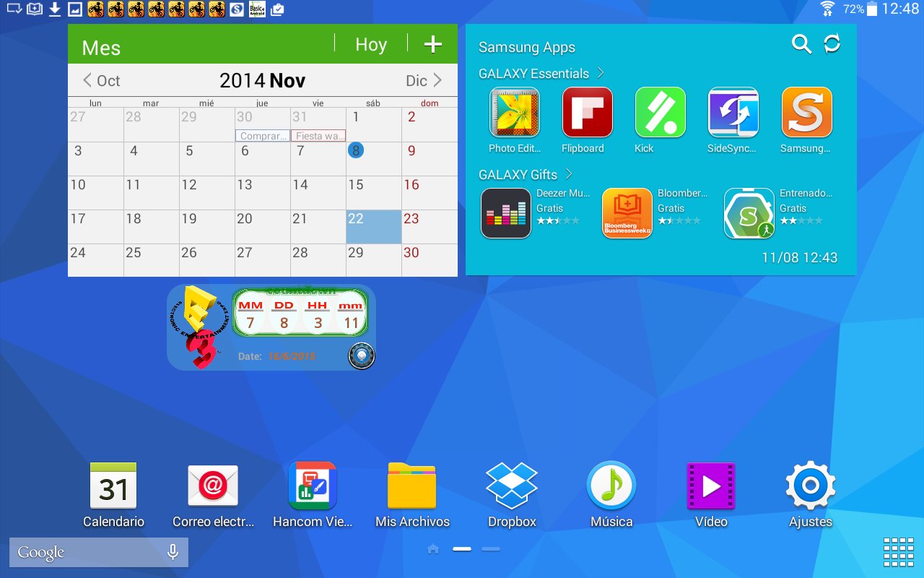Select November 25 in calendar
The image size is (924, 578).
click(152, 261)
